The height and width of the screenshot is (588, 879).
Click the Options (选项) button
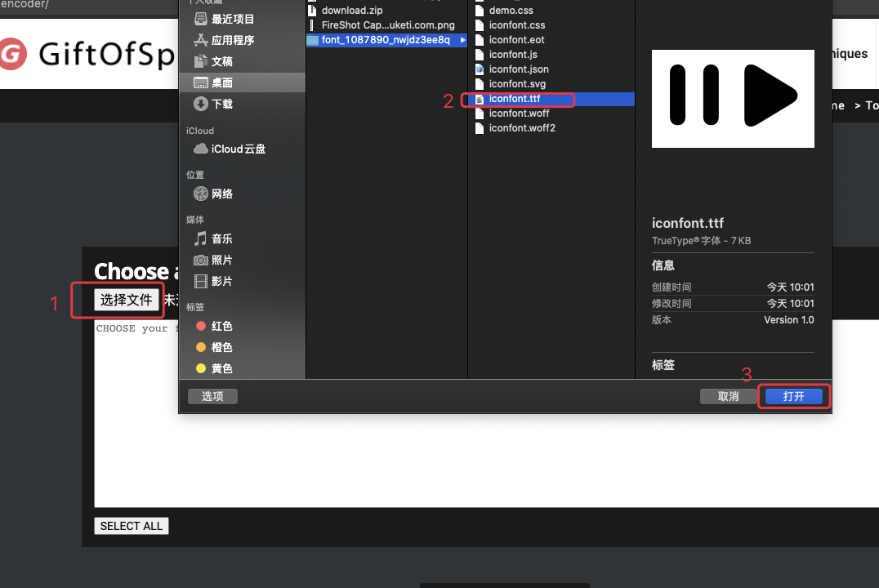pos(212,396)
